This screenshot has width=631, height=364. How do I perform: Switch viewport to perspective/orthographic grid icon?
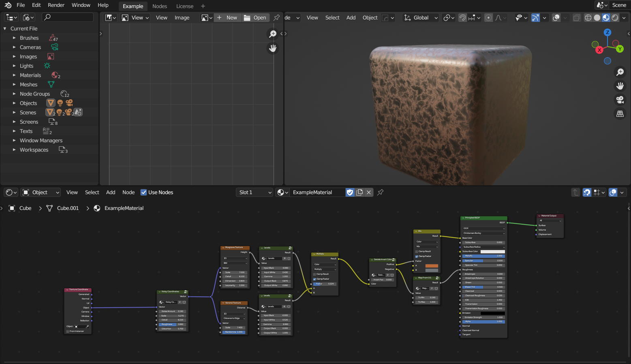620,114
